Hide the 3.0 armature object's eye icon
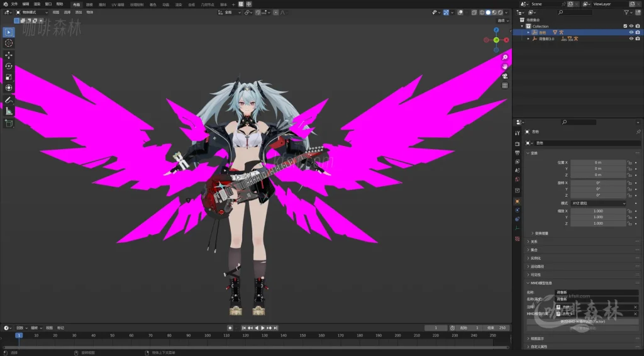This screenshot has height=356, width=644. tap(631, 38)
